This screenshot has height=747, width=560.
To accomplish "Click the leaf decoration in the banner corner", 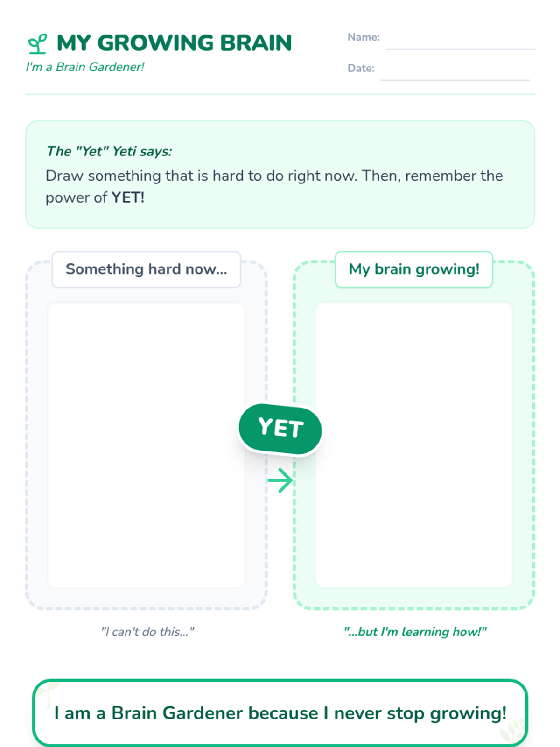I will pyautogui.click(x=512, y=729).
